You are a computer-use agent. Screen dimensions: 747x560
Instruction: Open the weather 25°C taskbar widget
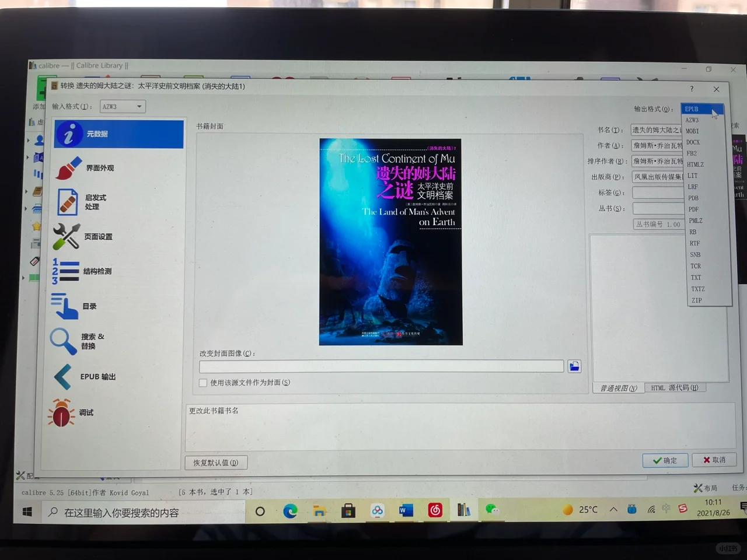(x=580, y=509)
